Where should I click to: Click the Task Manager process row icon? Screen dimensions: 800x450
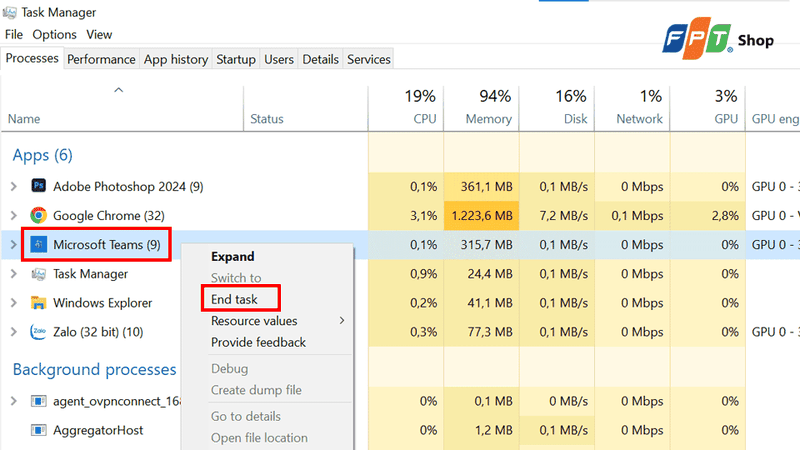click(x=38, y=274)
